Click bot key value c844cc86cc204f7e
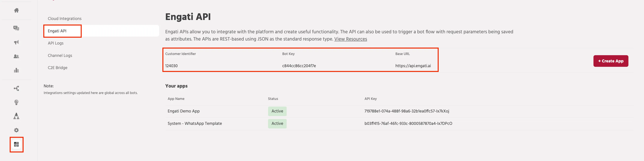644x161 pixels. tap(299, 66)
